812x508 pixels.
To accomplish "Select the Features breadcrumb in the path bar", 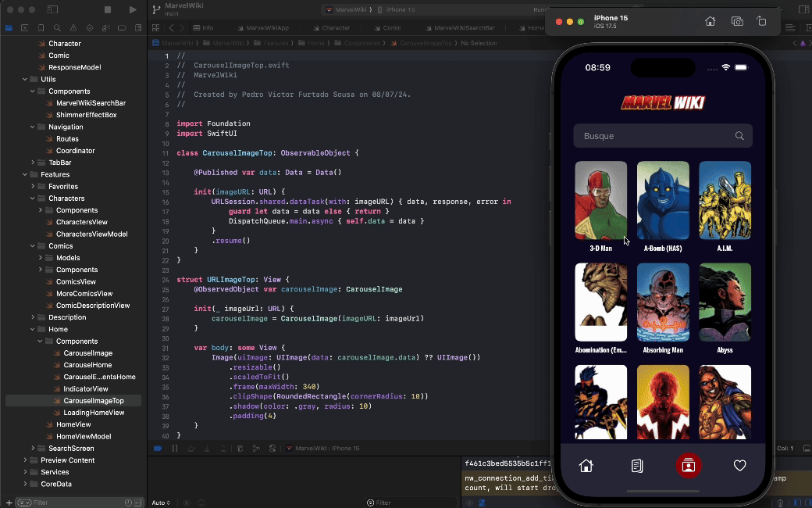I will pos(271,43).
